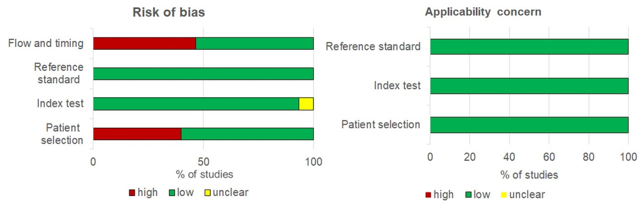The image size is (644, 204).
Task: Select the green segment of Index test risk bar
Action: tap(196, 104)
